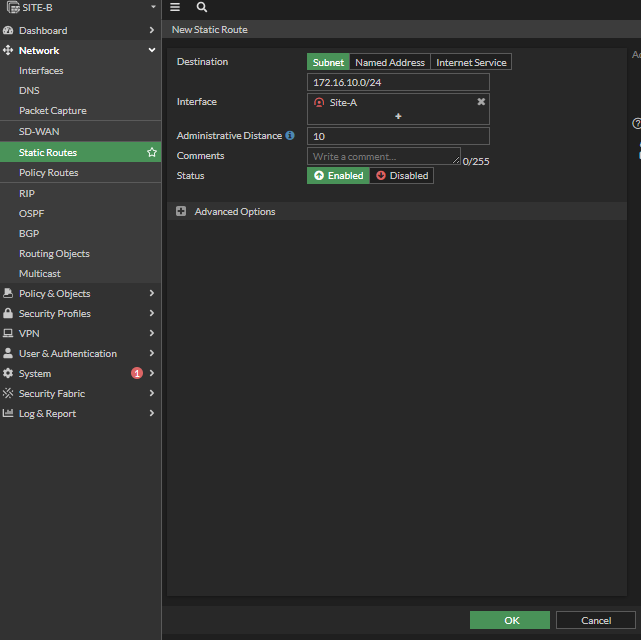Click the destination subnet input field
The width and height of the screenshot is (641, 640).
click(398, 82)
